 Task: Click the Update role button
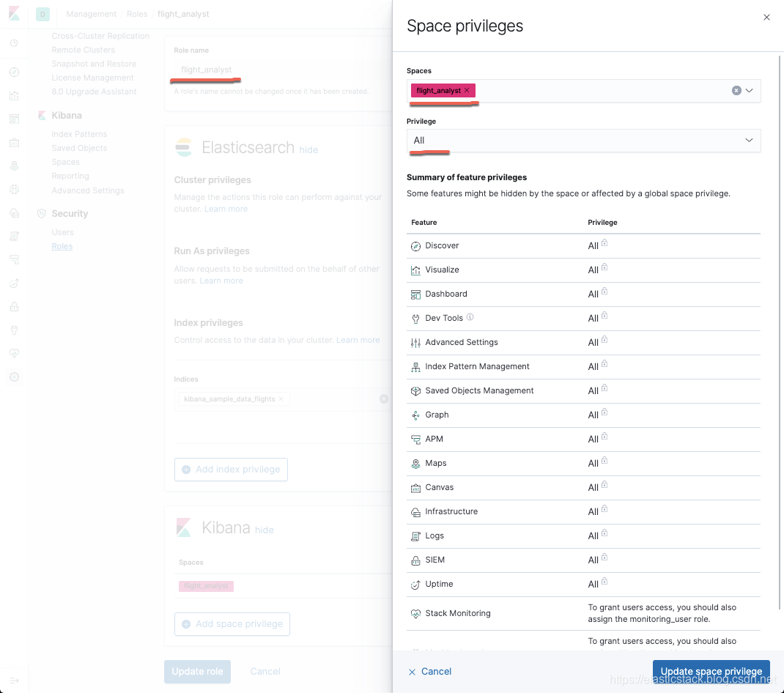(198, 672)
